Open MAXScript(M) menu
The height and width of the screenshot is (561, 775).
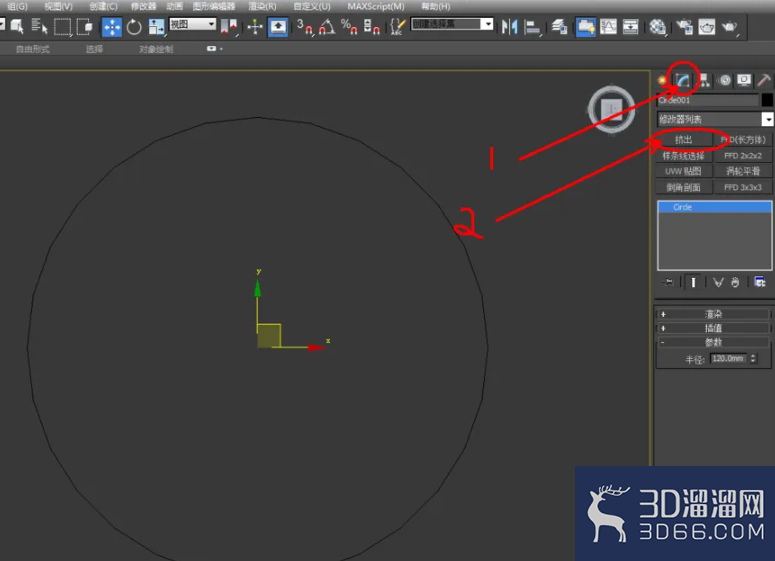click(x=376, y=6)
